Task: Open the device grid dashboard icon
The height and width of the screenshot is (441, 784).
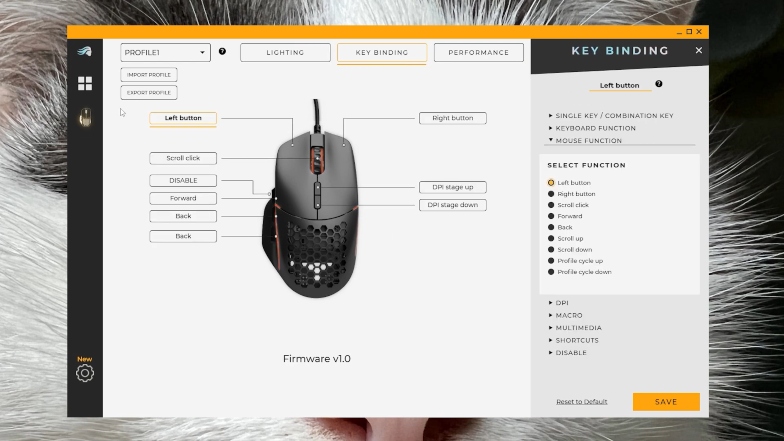Action: 85,84
